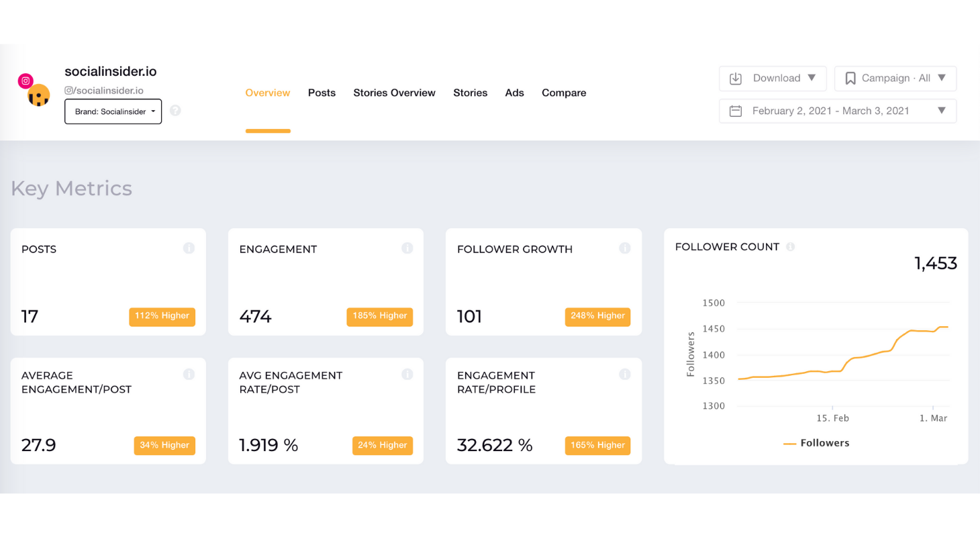Open info icon next to Follower Count title
Screen dimensions: 980x537
tap(791, 246)
